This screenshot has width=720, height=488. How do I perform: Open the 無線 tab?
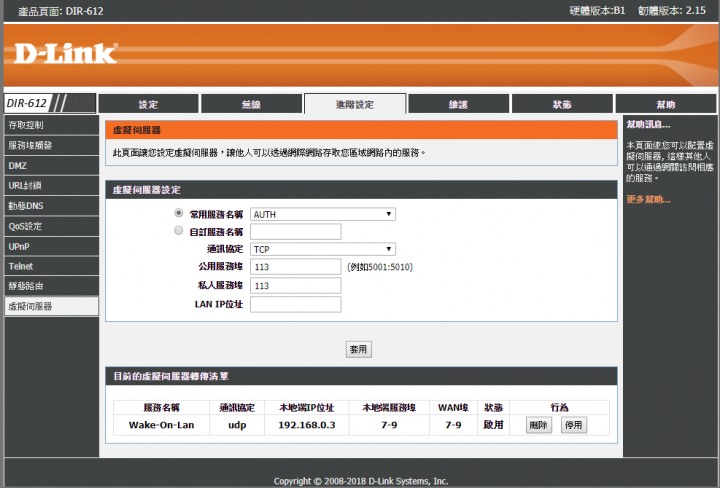coord(252,104)
